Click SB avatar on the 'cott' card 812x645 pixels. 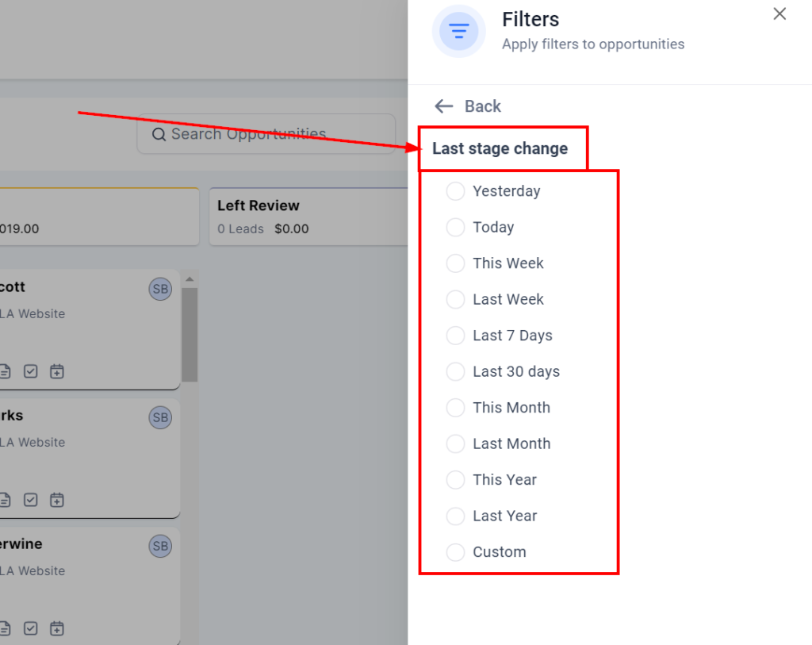[160, 289]
